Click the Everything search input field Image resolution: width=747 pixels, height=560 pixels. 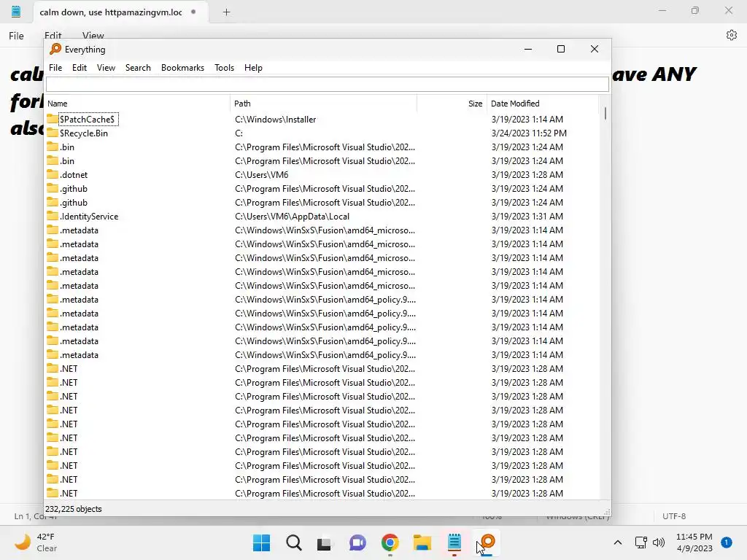tap(328, 85)
